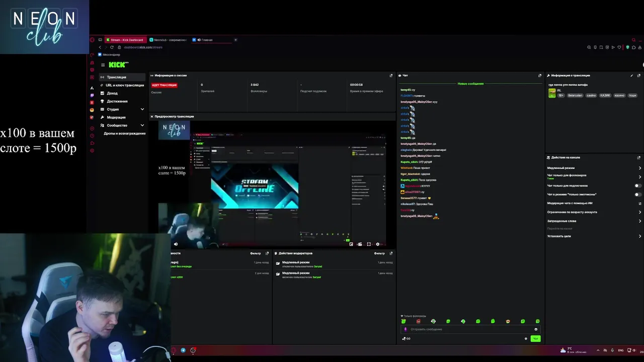This screenshot has height=362, width=644.
Task: Make the stream preview fullscreen
Action: (x=369, y=244)
